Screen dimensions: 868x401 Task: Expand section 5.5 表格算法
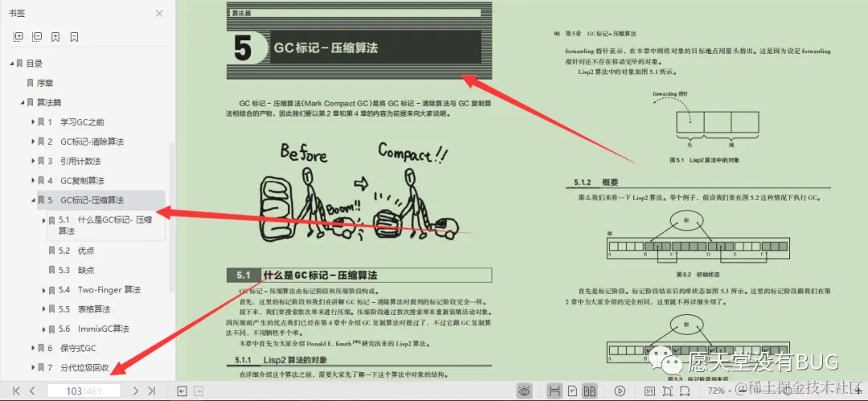(43, 309)
